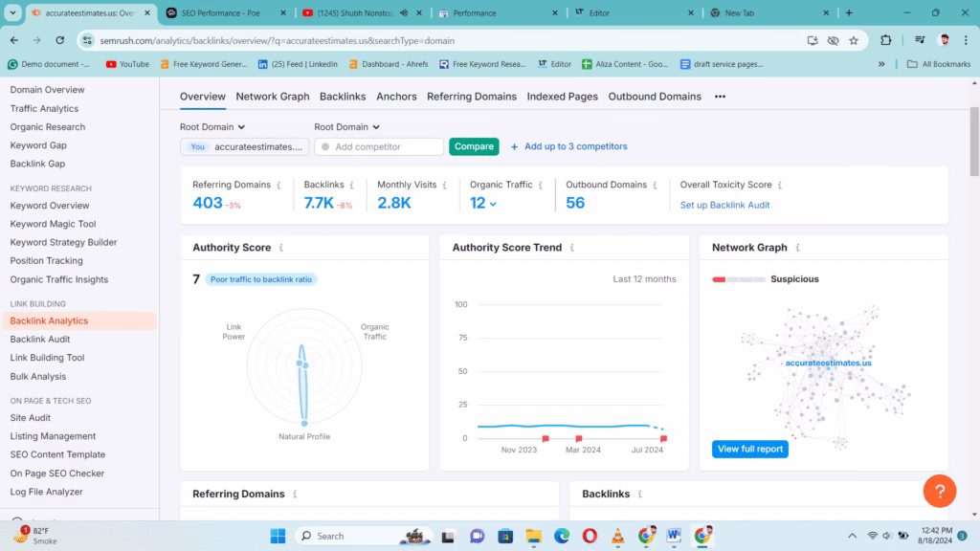Show info tooltip for Monthly Visits
This screenshot has width=980, height=551.
[444, 185]
